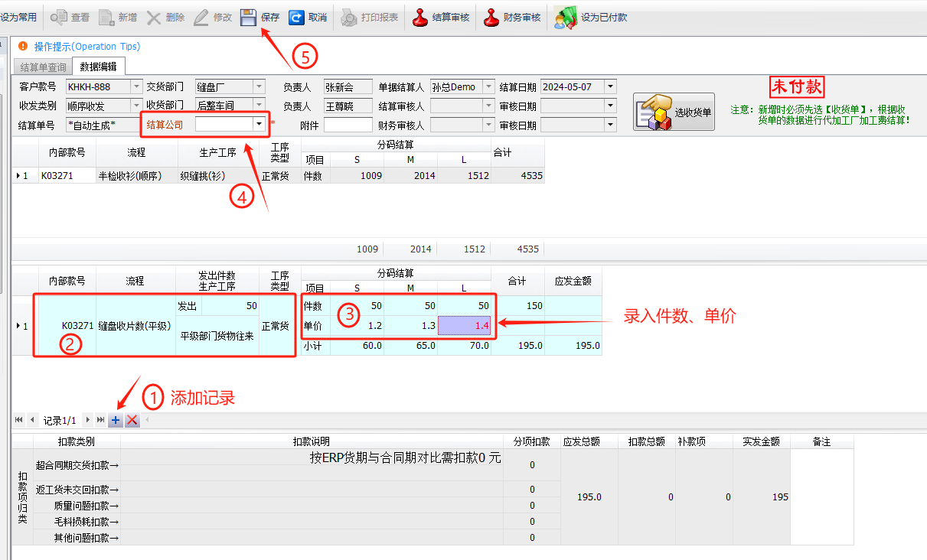The image size is (927, 560).
Task: Click the 实发金额 195 cell
Action: click(761, 497)
